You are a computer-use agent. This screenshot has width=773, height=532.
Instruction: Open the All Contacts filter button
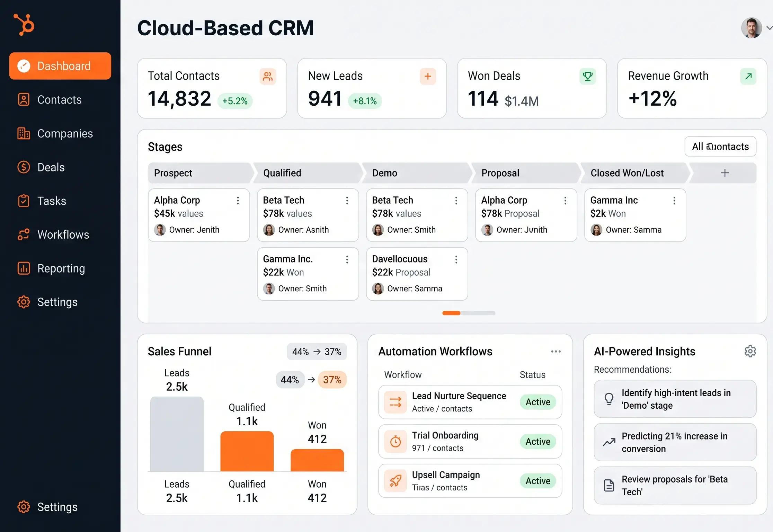pyautogui.click(x=720, y=147)
